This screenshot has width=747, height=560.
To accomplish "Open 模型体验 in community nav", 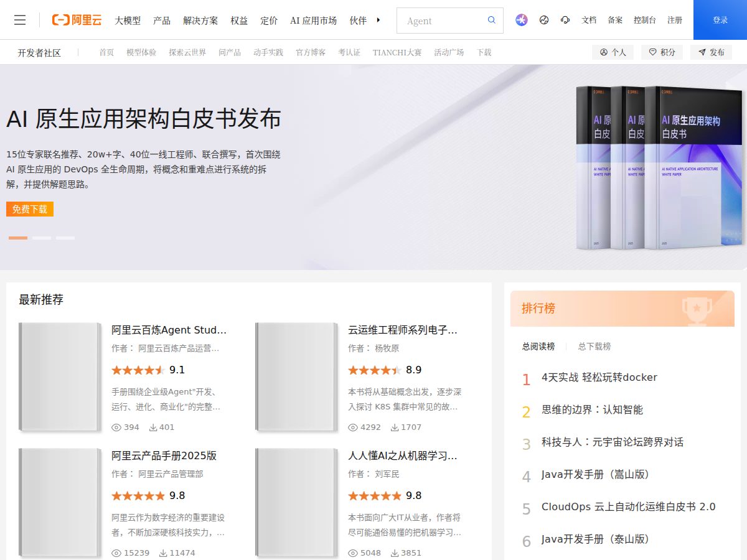I will click(141, 52).
